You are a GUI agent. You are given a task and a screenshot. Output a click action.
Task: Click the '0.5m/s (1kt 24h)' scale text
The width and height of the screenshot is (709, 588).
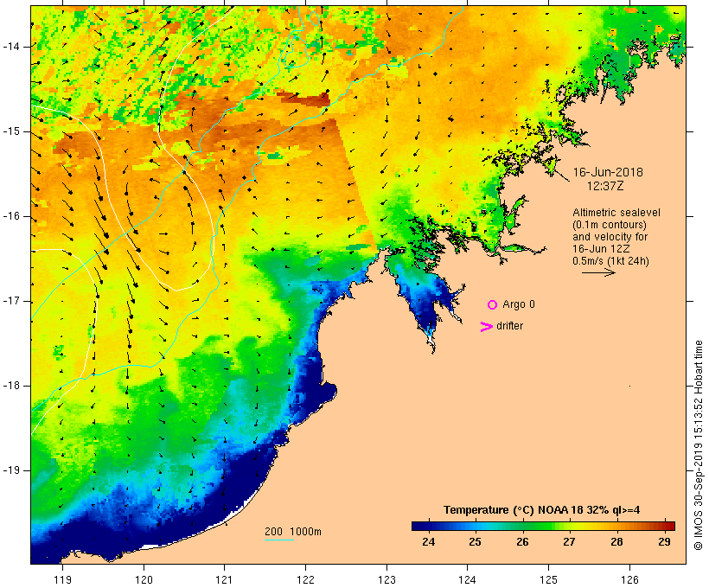coord(610,261)
